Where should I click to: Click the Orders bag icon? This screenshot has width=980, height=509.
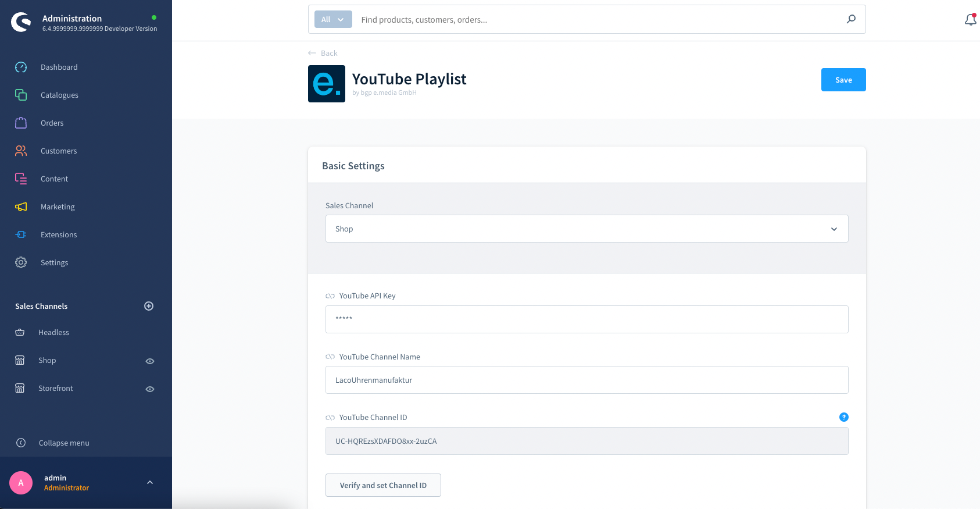coord(21,123)
